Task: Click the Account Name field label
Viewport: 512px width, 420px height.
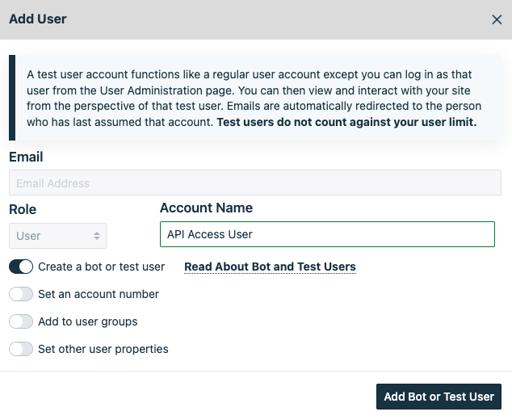Action: [206, 208]
